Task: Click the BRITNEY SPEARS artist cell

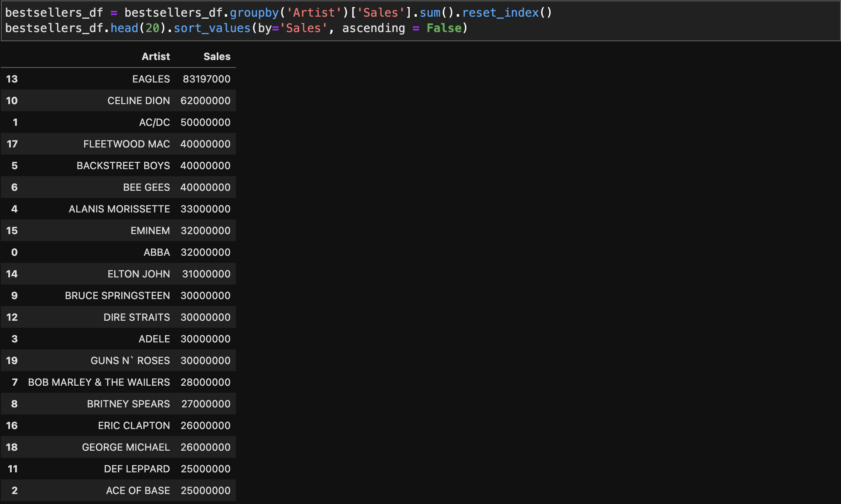Action: (128, 404)
